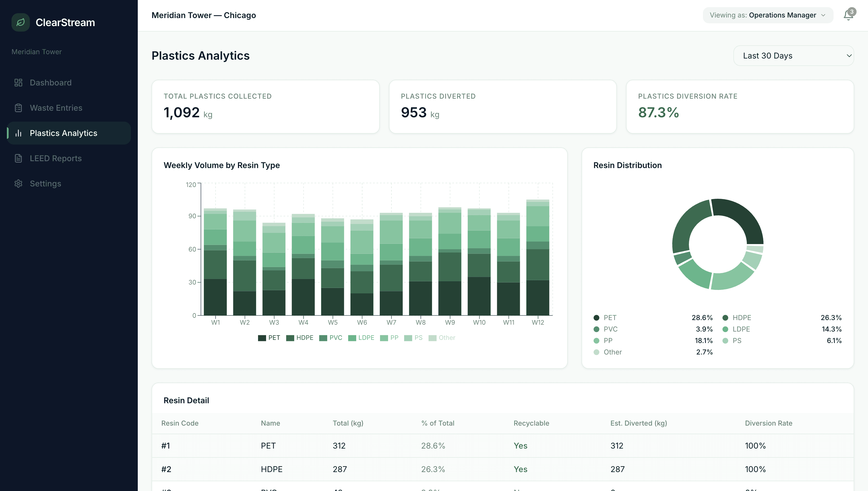Click the Settings gear icon

pyautogui.click(x=18, y=184)
